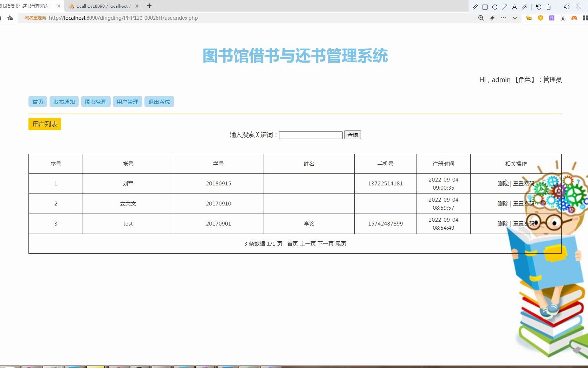Image resolution: width=588 pixels, height=368 pixels.
Task: Select the rectangle annotation tool
Action: [x=485, y=7]
